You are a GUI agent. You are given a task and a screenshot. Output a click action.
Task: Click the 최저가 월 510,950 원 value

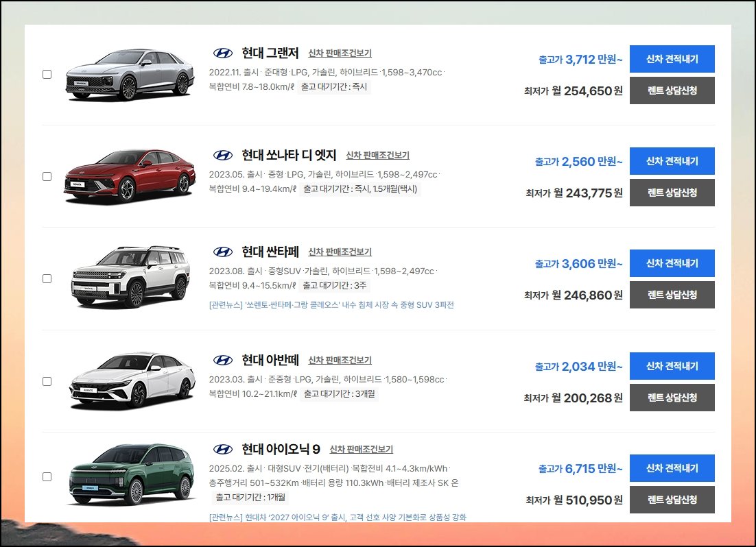click(x=574, y=500)
